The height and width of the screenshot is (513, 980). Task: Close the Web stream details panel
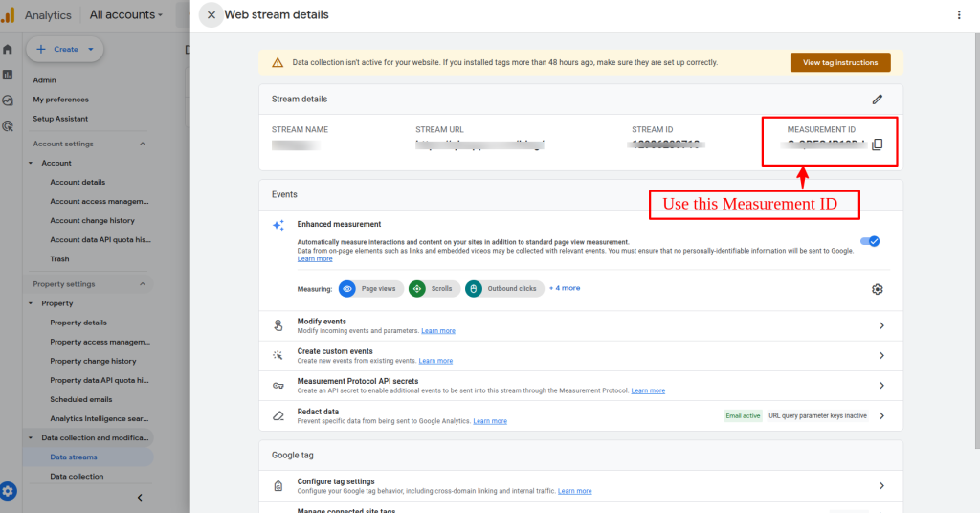211,15
